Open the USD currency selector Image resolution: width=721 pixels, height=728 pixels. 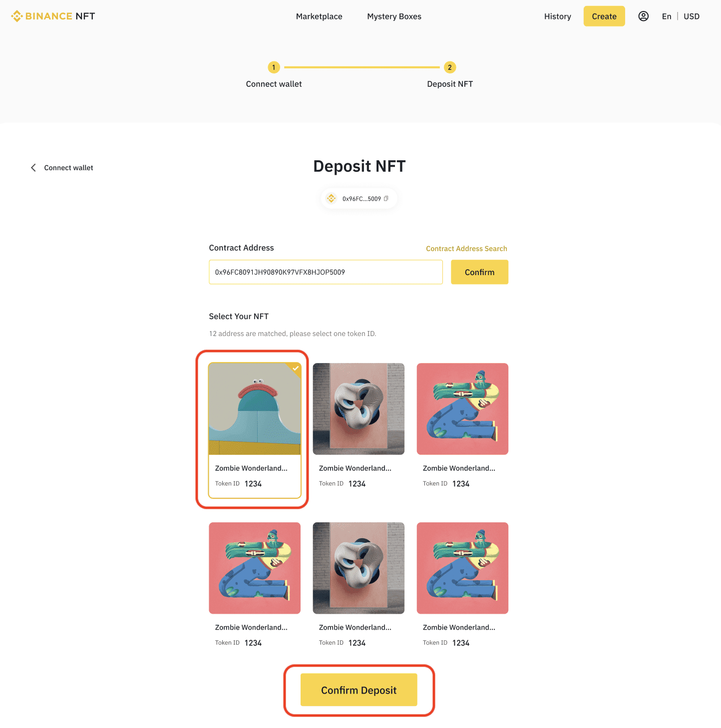tap(692, 16)
